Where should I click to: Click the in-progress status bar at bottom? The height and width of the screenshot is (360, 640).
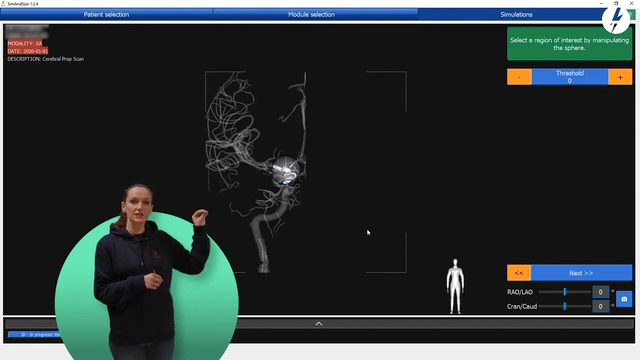tap(35, 335)
